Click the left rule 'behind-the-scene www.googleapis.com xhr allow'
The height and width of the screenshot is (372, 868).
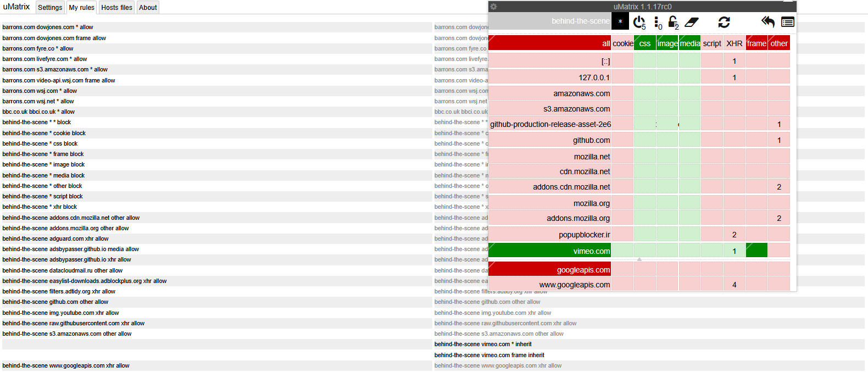[66, 365]
